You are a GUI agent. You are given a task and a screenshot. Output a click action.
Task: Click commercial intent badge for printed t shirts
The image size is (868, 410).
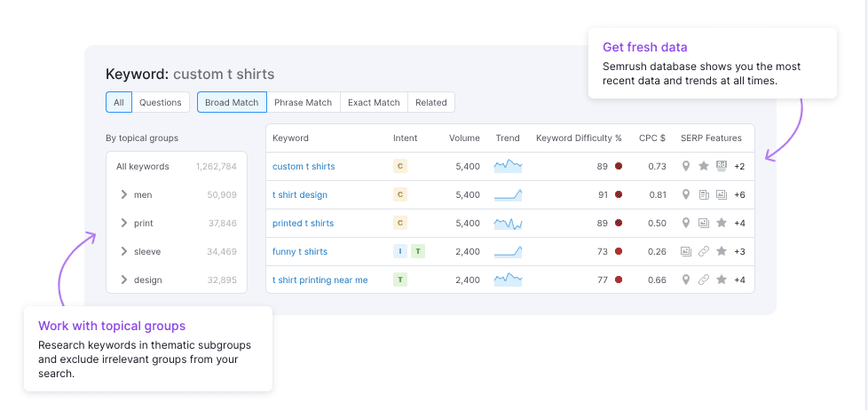[400, 223]
